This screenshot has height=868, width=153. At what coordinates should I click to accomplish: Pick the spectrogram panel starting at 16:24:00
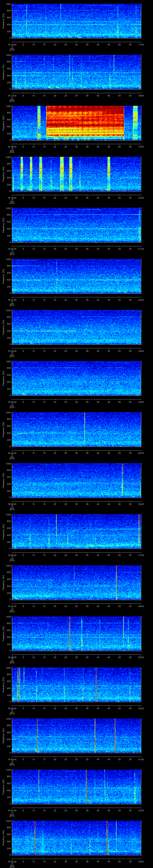pos(76,429)
